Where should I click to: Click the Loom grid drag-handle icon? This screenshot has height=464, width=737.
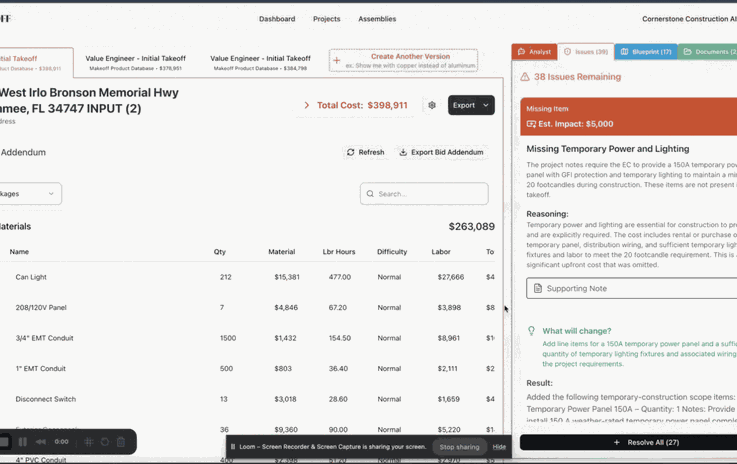[x=89, y=442]
